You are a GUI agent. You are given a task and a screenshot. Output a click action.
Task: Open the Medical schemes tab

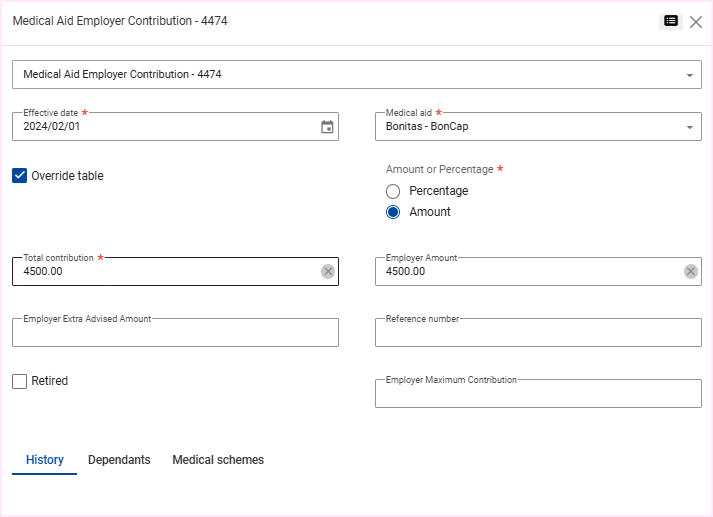(218, 460)
